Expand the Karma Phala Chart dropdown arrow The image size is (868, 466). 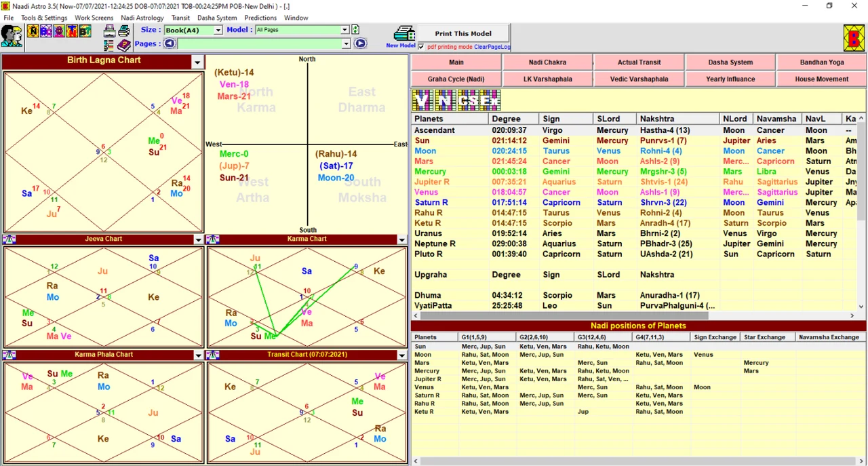tap(198, 355)
